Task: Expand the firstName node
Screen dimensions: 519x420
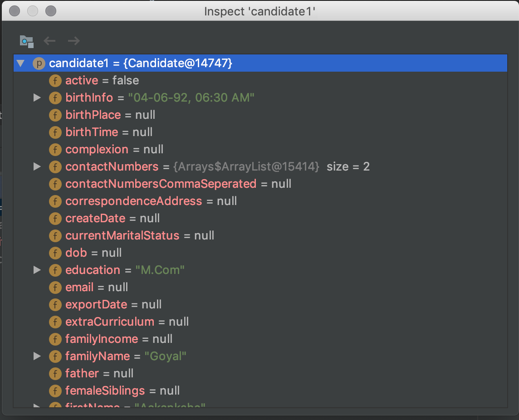Action: (x=37, y=405)
